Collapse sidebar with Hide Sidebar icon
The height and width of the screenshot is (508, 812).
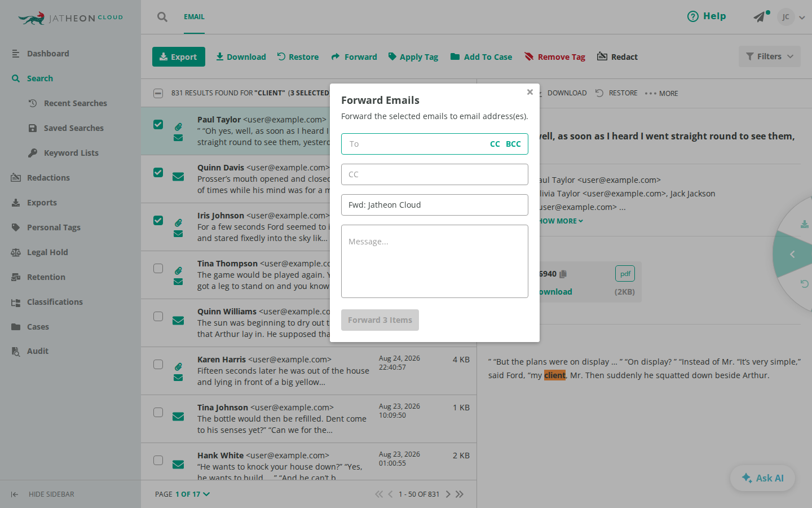(x=15, y=494)
